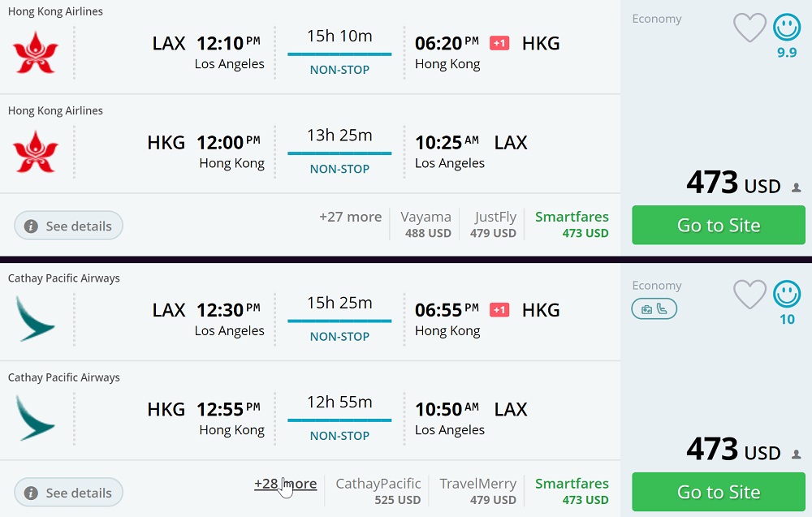812x517 pixels.
Task: Click Hong Kong Airlines logo on HKG return
Action: (36, 151)
